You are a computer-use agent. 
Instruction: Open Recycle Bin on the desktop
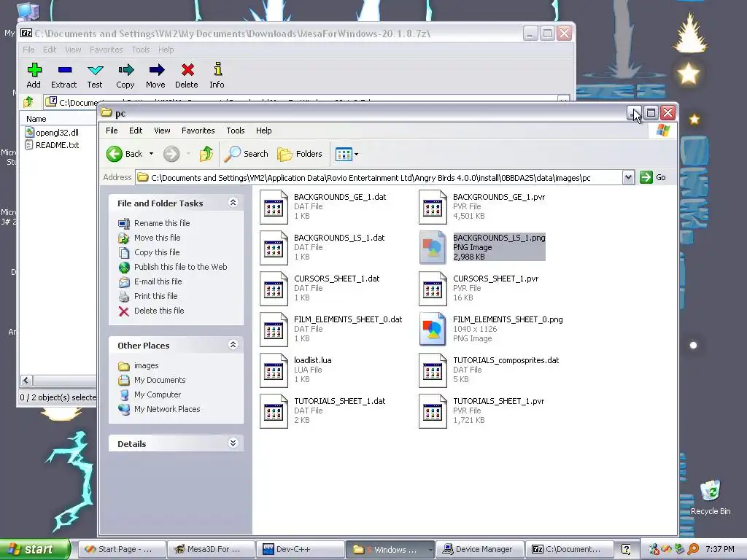[711, 497]
